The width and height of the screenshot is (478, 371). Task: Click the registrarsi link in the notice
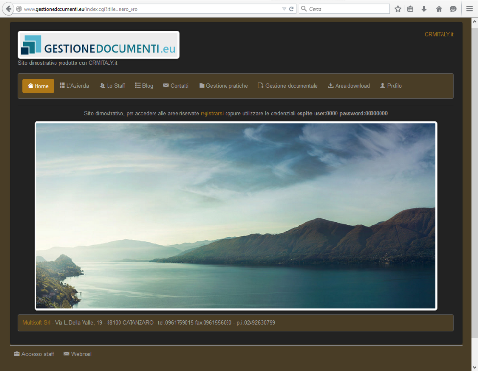click(212, 113)
